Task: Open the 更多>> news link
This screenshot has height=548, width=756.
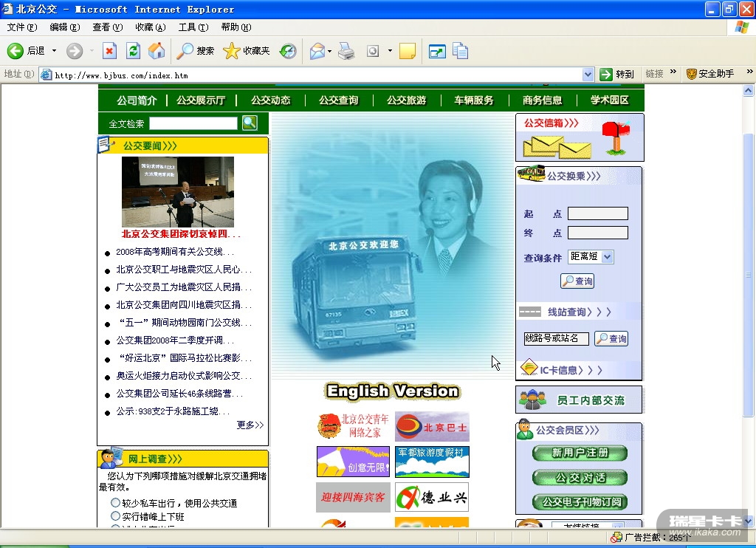Action: point(250,425)
